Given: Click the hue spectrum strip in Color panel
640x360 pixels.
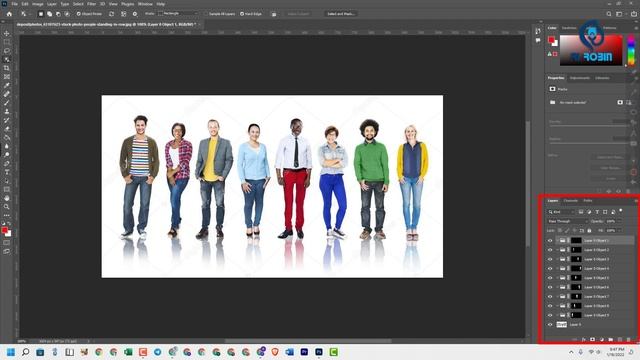Looking at the screenshot, I should 631,50.
